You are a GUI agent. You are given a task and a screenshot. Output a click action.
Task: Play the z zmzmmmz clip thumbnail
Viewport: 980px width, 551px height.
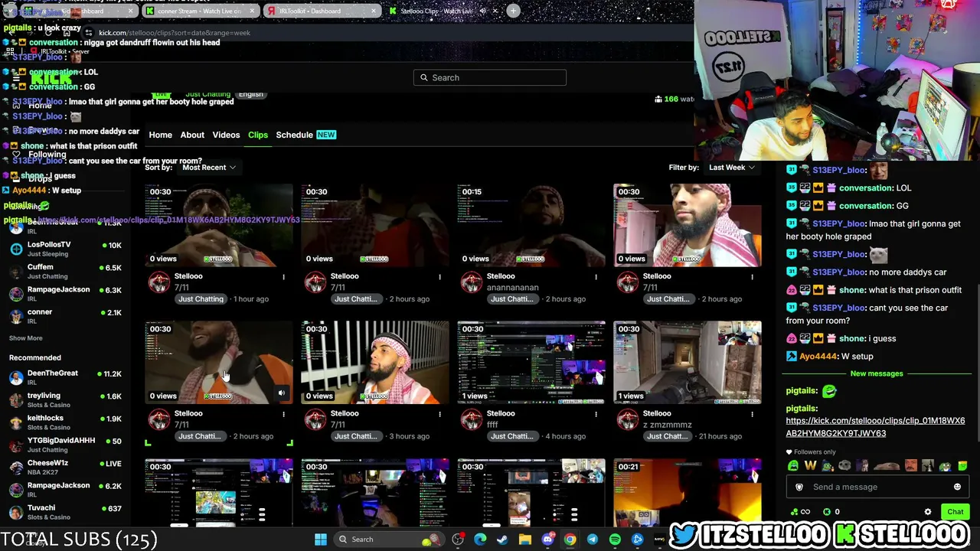point(688,362)
